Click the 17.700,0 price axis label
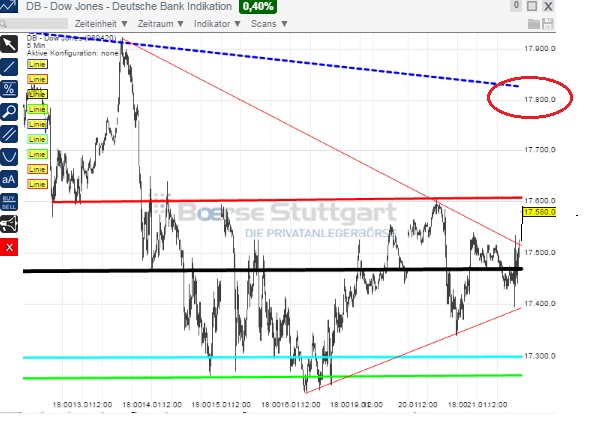Screen dimensions: 591x443 point(540,150)
